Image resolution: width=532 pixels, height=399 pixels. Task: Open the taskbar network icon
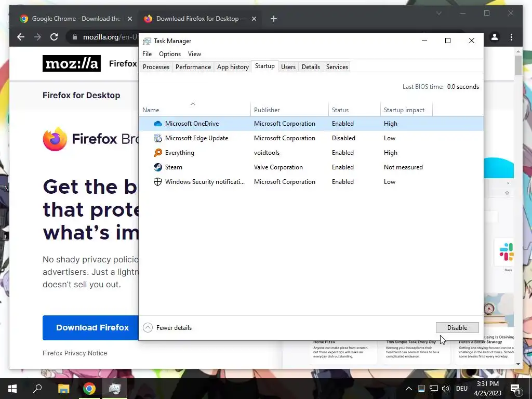click(434, 389)
